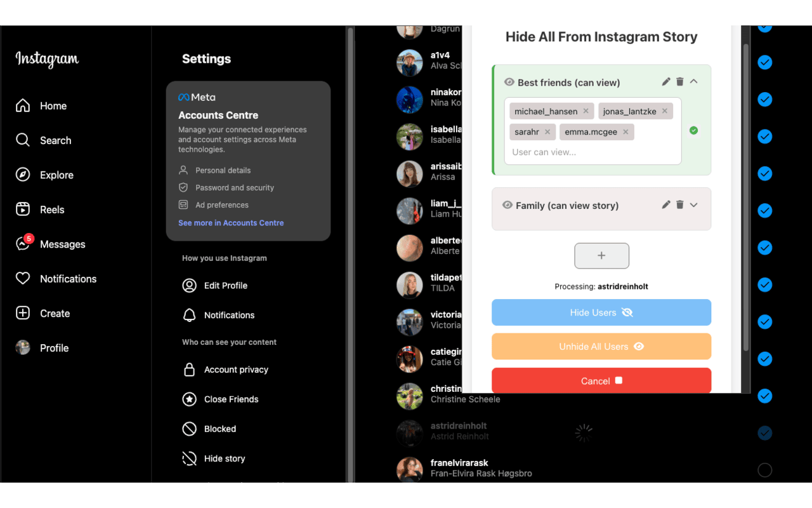This screenshot has height=508, width=812.
Task: Uncheck ninakor Nina checkbox
Action: (x=765, y=100)
